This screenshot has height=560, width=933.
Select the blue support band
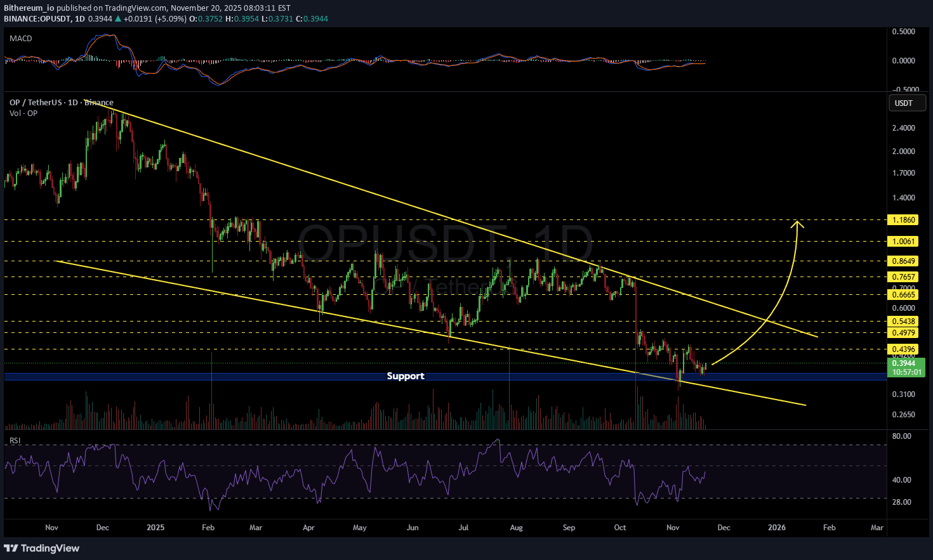tap(190, 377)
